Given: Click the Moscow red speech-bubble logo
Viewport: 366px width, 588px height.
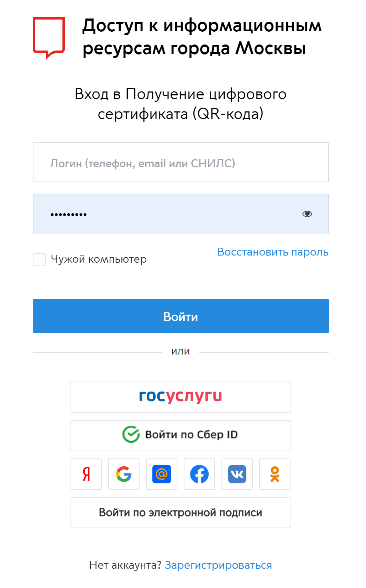Looking at the screenshot, I should tap(49, 37).
